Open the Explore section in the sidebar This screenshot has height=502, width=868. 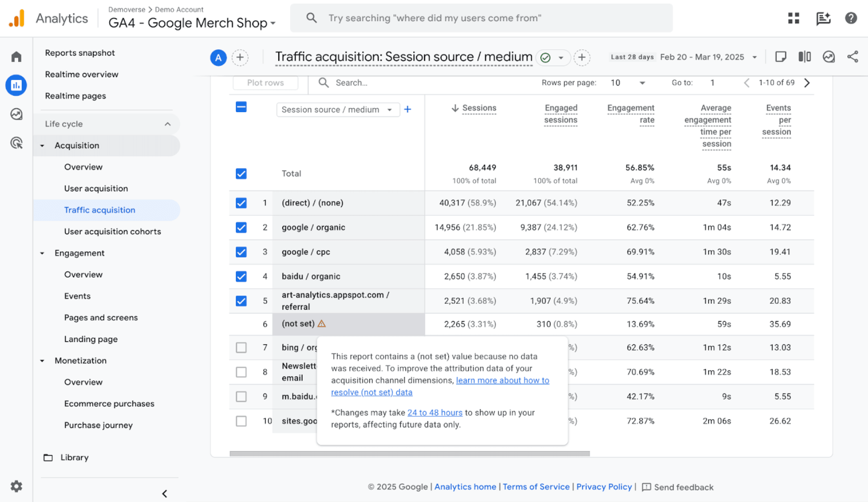(16, 114)
